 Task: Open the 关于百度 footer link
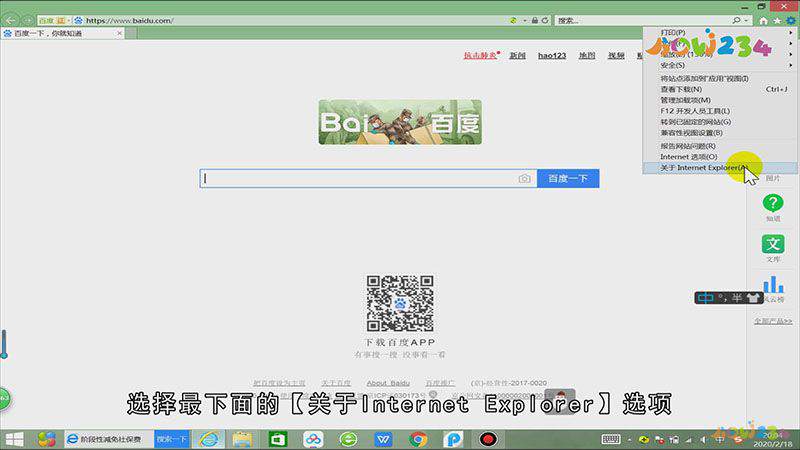pos(336,383)
